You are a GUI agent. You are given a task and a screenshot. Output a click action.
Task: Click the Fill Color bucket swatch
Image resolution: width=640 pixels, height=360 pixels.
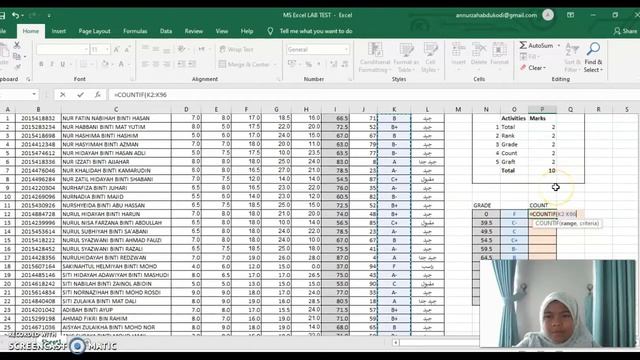coord(105,64)
